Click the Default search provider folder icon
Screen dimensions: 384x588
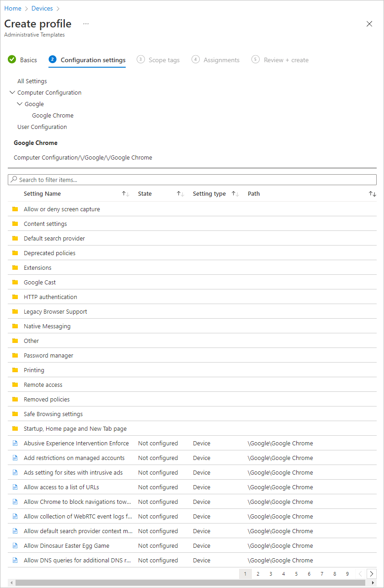click(15, 238)
